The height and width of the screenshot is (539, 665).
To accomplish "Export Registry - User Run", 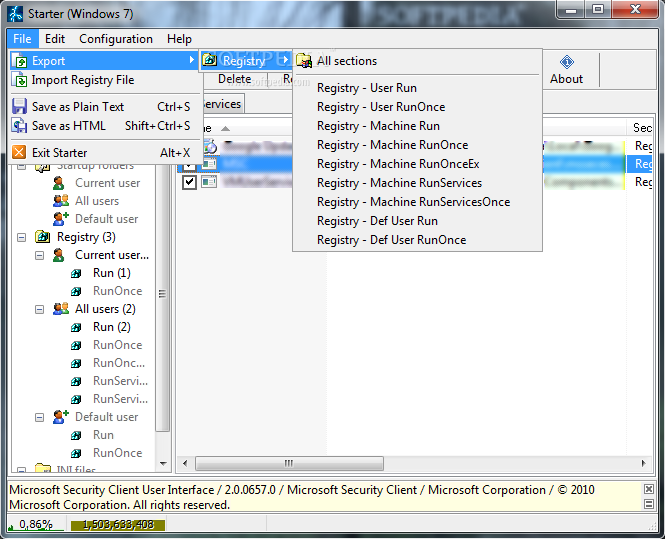I will (417, 88).
